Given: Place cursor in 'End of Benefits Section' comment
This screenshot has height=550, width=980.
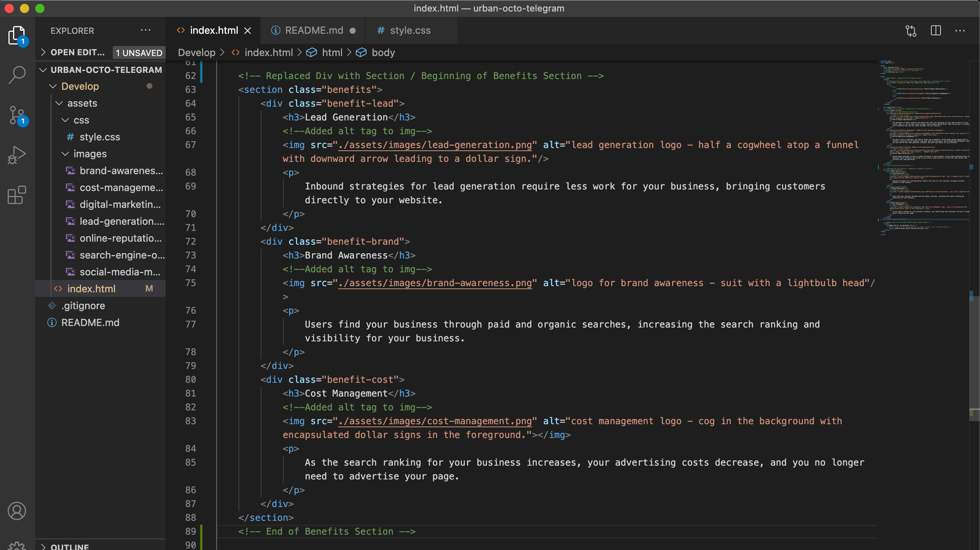Looking at the screenshot, I should pos(327,531).
